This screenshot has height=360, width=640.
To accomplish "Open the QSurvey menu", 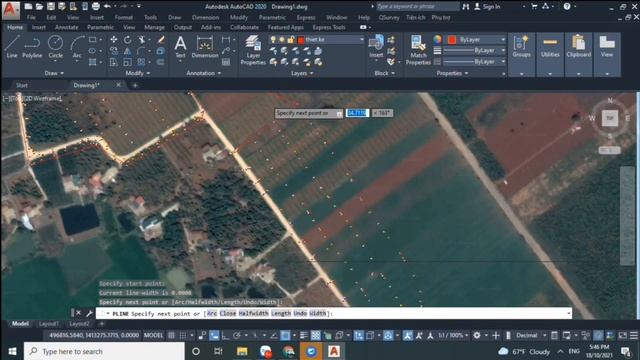I will click(389, 18).
